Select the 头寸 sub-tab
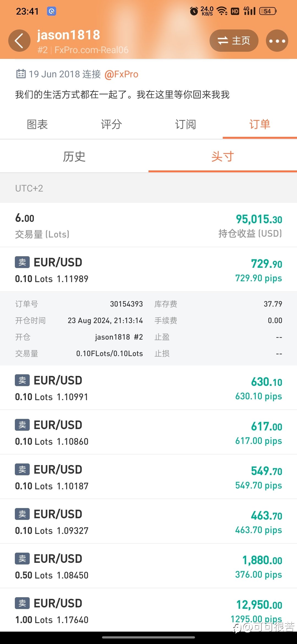 223,157
